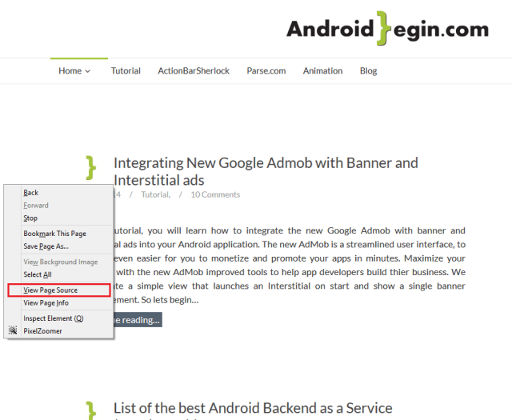Image resolution: width=512 pixels, height=420 pixels.
Task: Open the Integrating New Google Admob article title
Action: (266, 171)
